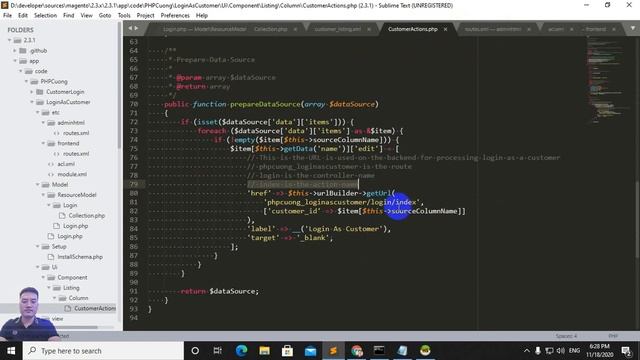Switch to the customer_listing.xml tab
The image size is (640, 360).
338,29
